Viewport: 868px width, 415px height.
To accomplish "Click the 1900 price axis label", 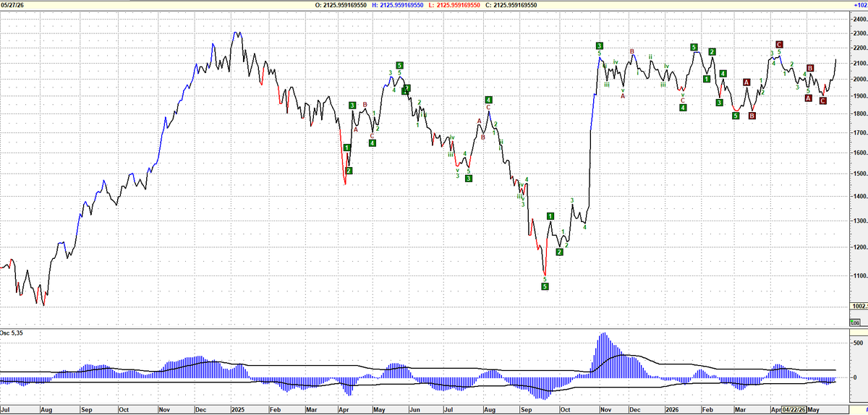I will 859,96.
